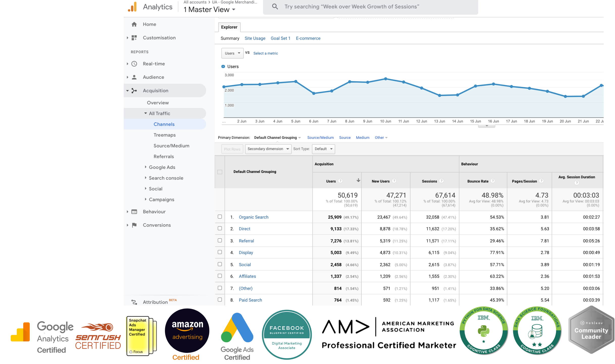The image size is (615, 364).
Task: Open the Users metric dropdown
Action: 232,53
